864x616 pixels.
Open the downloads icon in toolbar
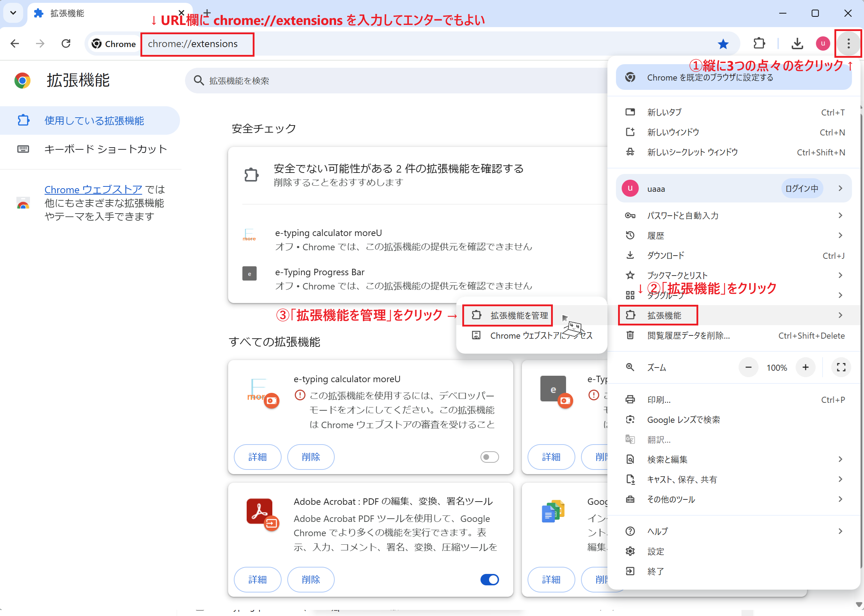point(797,44)
